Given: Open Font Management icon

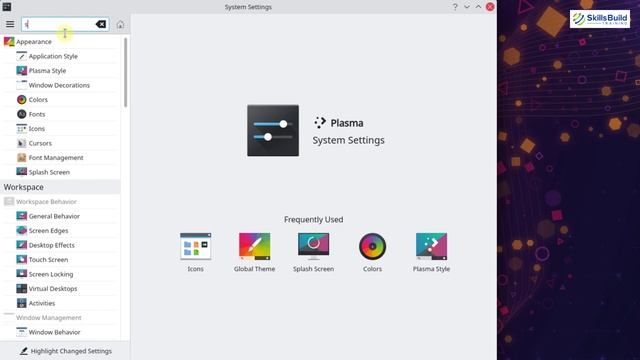Looking at the screenshot, I should point(22,158).
